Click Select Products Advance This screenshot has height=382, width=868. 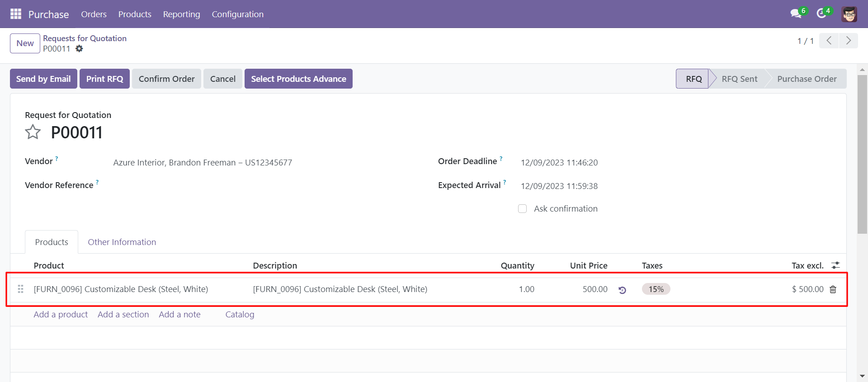[298, 79]
